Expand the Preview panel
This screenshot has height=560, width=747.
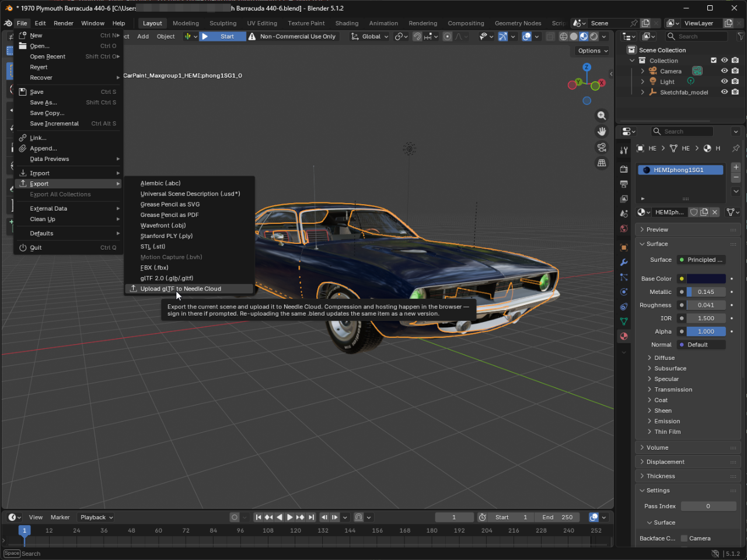point(688,230)
